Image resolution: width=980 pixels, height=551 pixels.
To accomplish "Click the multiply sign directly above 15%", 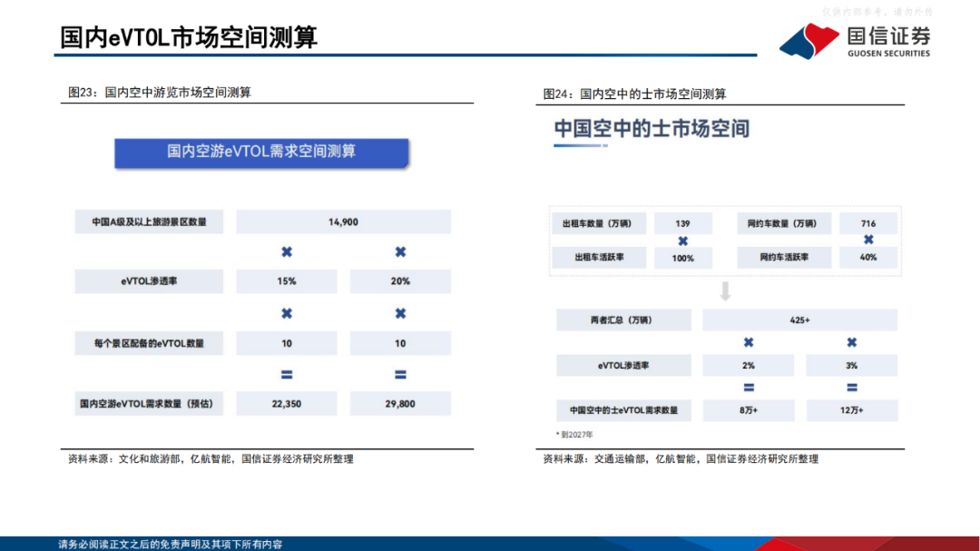I will coord(287,251).
